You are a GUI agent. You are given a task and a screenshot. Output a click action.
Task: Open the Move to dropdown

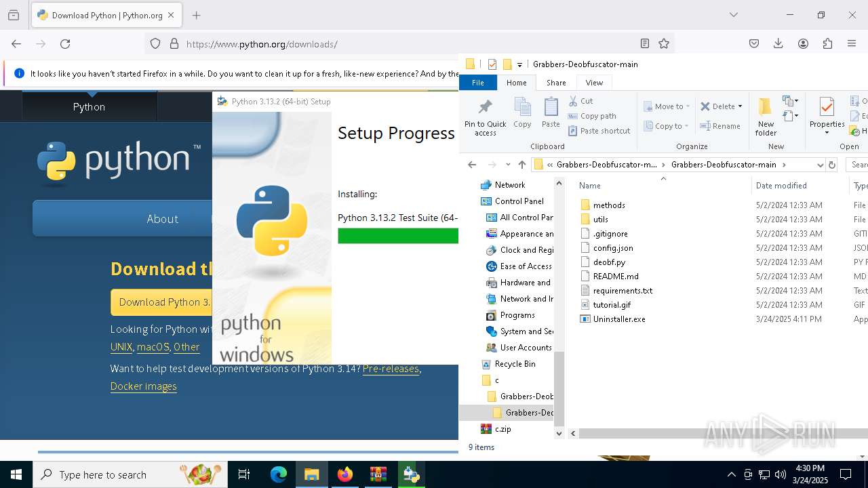coord(667,106)
